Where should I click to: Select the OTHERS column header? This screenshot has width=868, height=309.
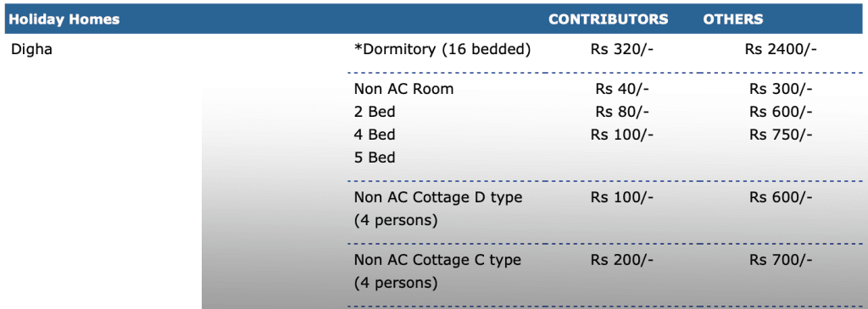tap(733, 19)
